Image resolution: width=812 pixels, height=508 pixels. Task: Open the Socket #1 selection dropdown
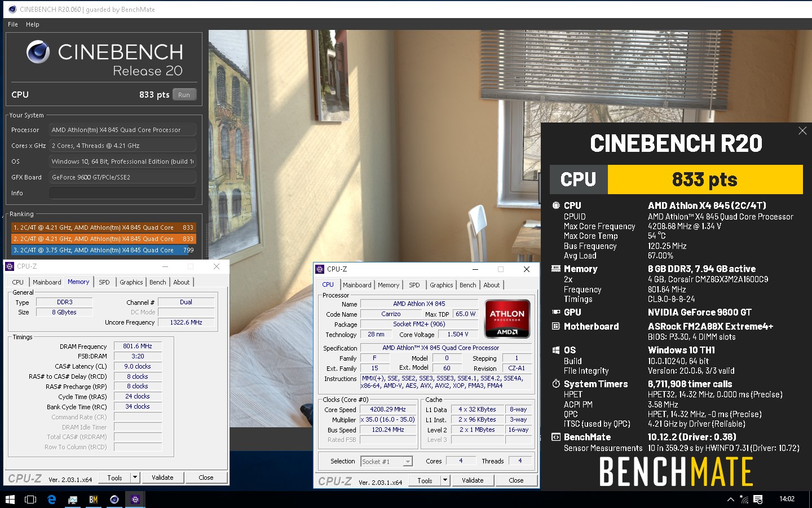point(386,461)
